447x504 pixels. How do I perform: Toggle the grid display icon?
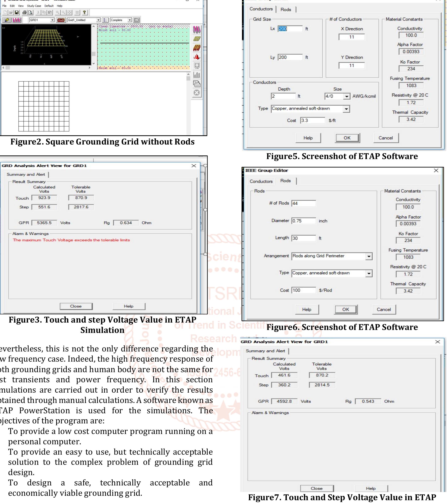tap(77, 13)
